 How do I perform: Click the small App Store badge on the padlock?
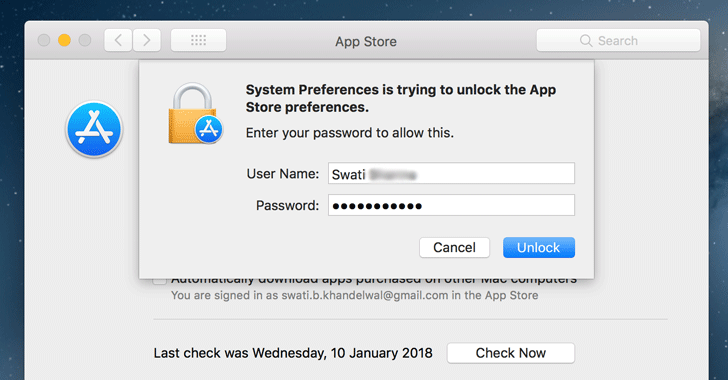click(208, 129)
